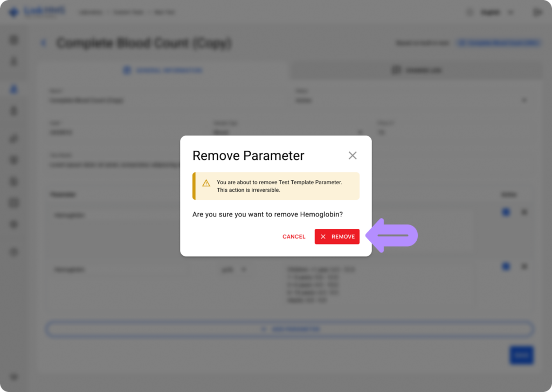552x392 pixels.
Task: Click the delete icon on the second parameter row
Action: [x=525, y=266]
